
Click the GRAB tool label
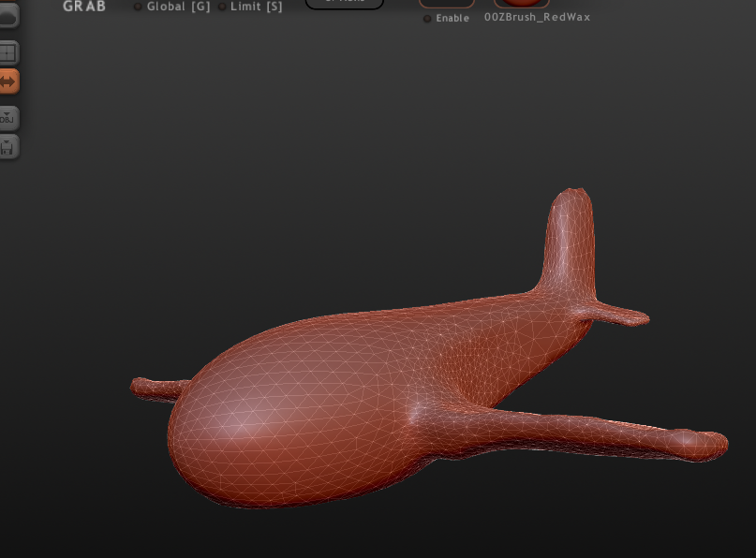point(84,7)
